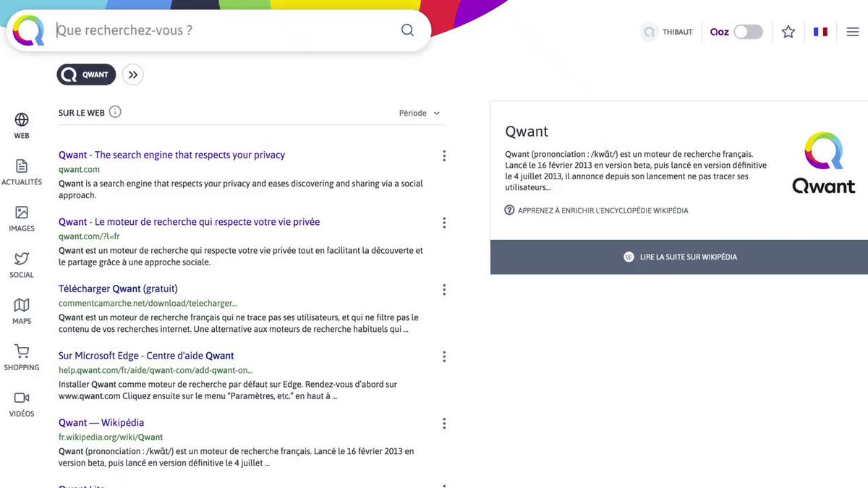
Task: Click the 'SUR LE WEB' section heading
Action: 82,113
